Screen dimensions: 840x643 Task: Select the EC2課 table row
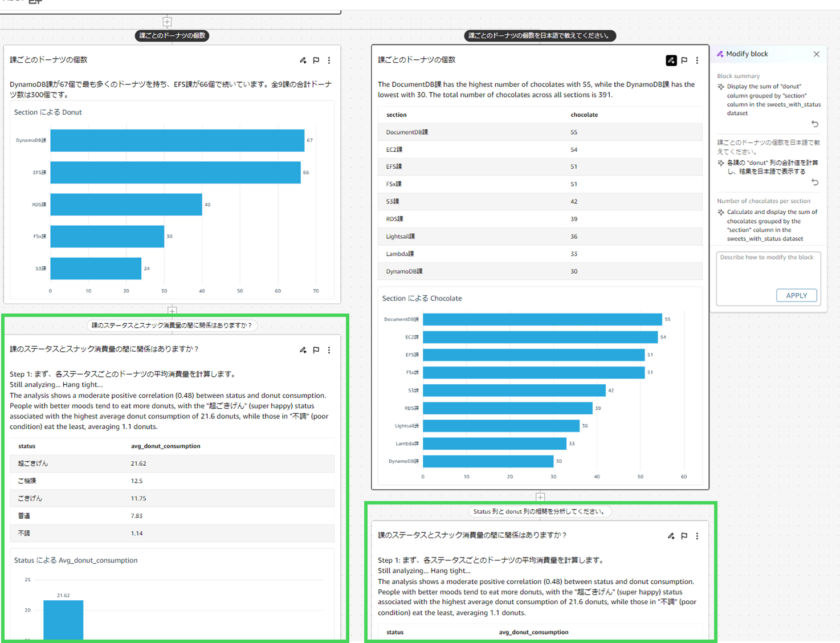pyautogui.click(x=540, y=149)
